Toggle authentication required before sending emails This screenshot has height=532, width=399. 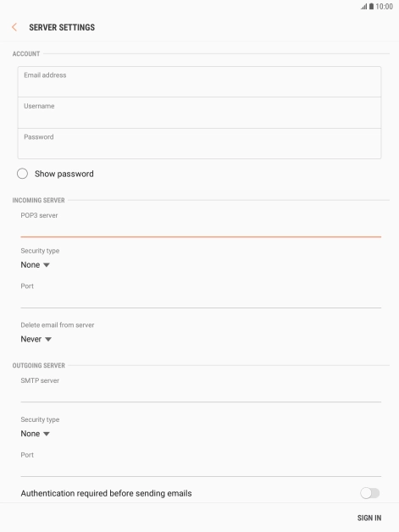370,493
